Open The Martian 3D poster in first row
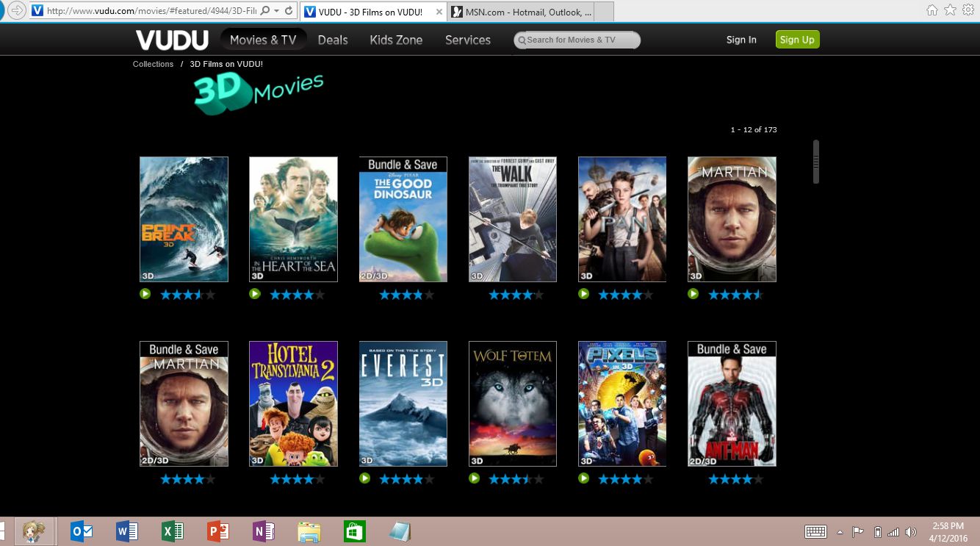The height and width of the screenshot is (546, 980). point(732,219)
